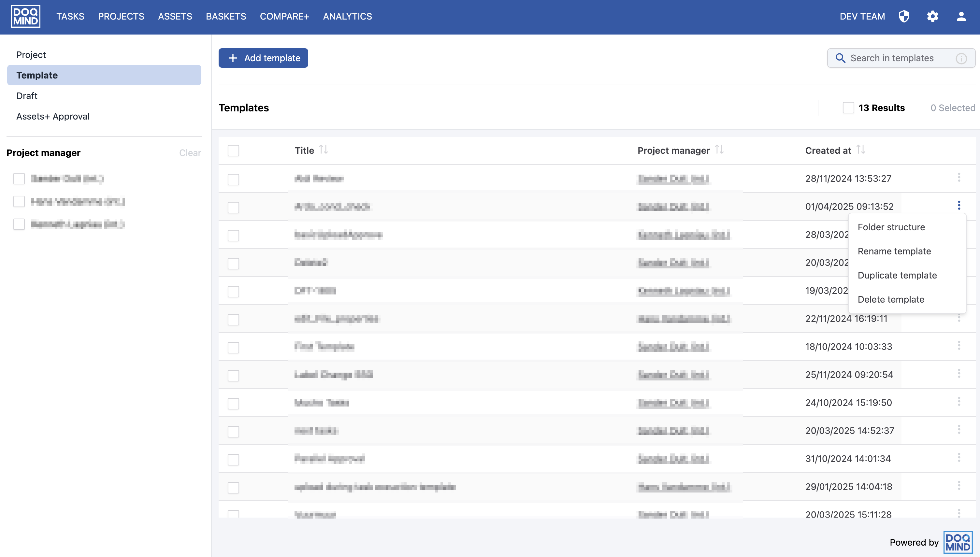The width and height of the screenshot is (980, 557).
Task: Open the ANALYTICS navigation tab
Action: point(347,17)
